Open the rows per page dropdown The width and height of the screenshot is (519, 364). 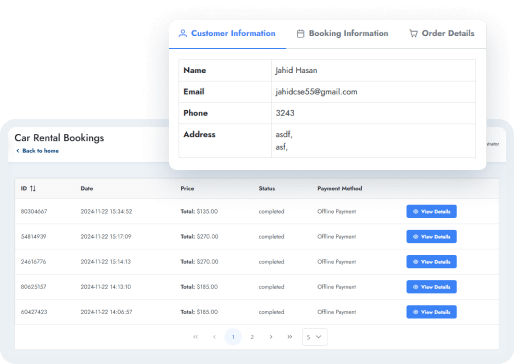(315, 337)
